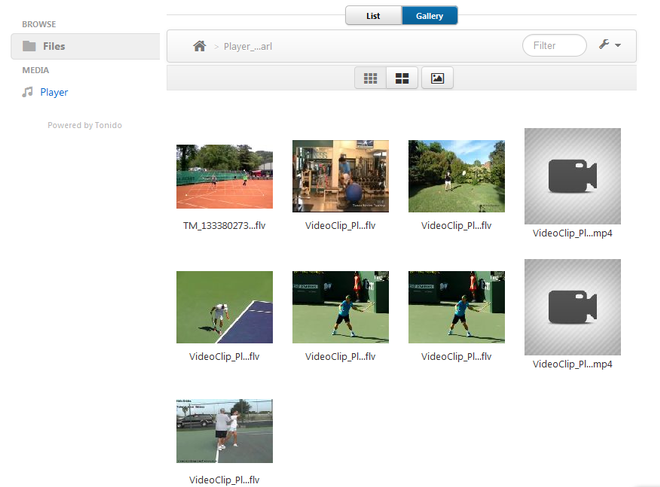Select the large grid thumbnail view

[402, 78]
